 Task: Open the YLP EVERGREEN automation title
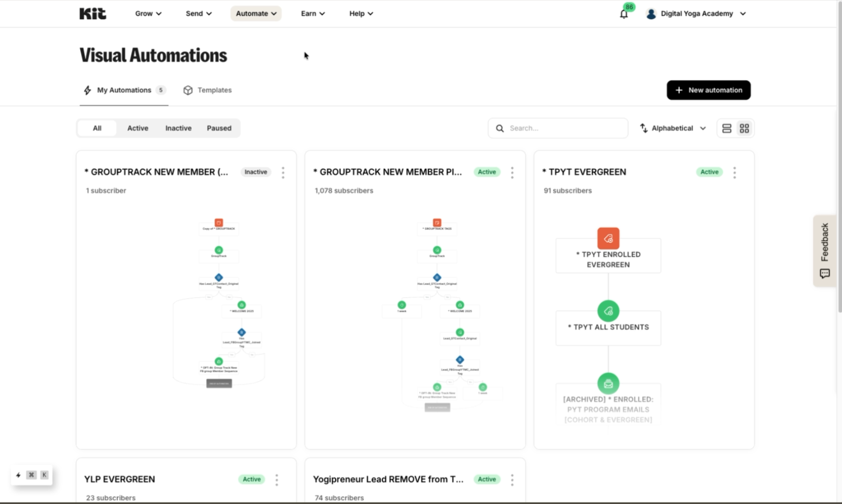120,480
